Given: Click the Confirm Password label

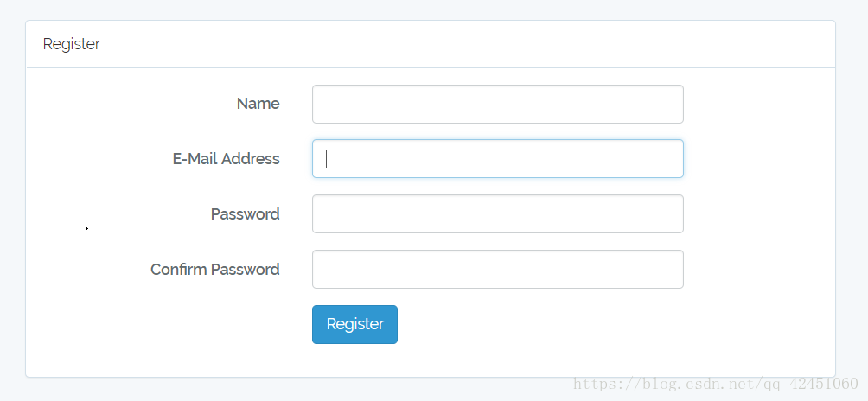Looking at the screenshot, I should pos(214,270).
